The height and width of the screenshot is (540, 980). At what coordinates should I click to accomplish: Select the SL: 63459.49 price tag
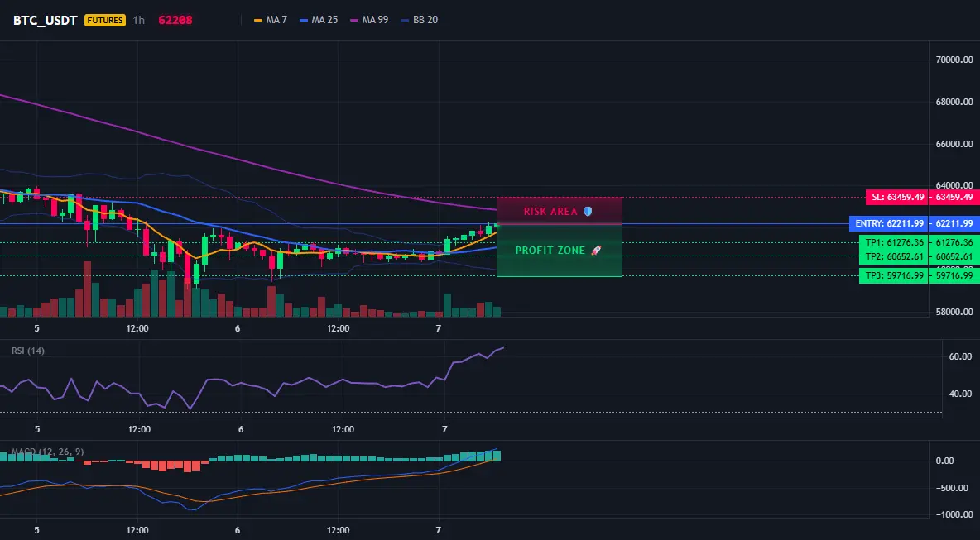(896, 198)
